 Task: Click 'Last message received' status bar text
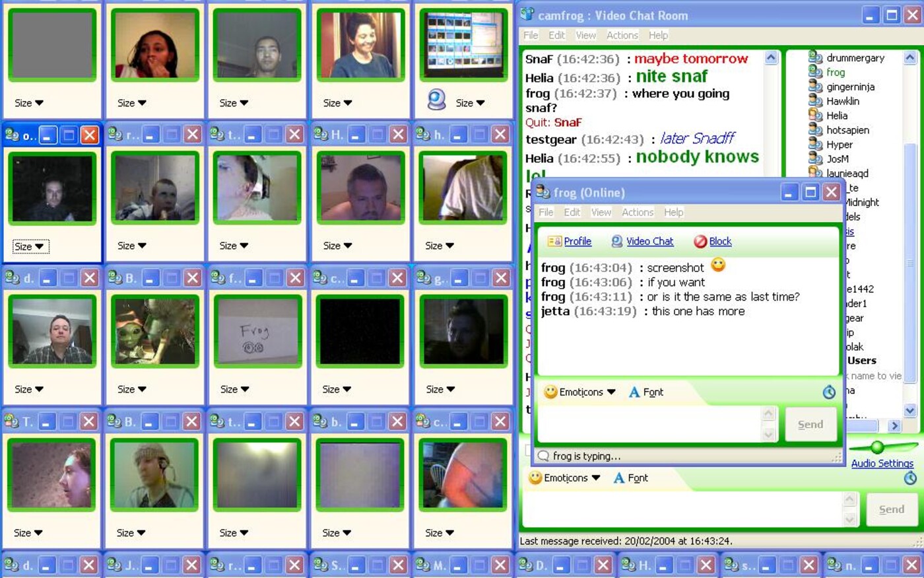[626, 541]
